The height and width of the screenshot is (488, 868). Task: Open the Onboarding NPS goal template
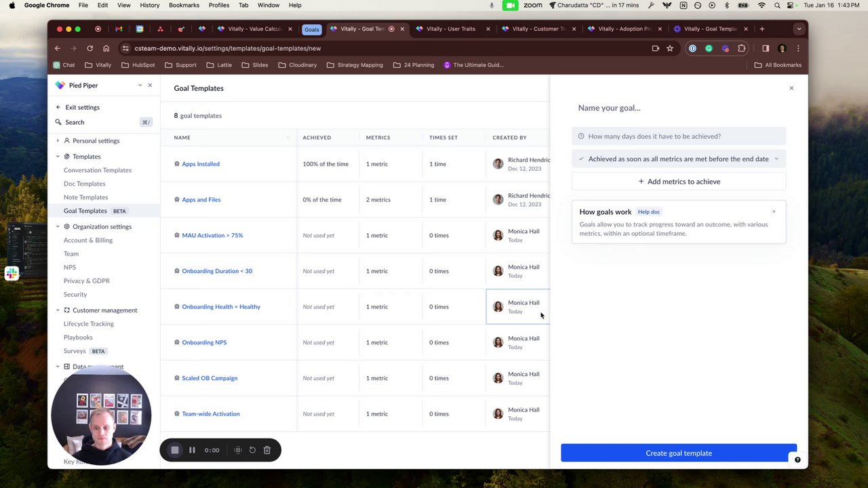(204, 342)
